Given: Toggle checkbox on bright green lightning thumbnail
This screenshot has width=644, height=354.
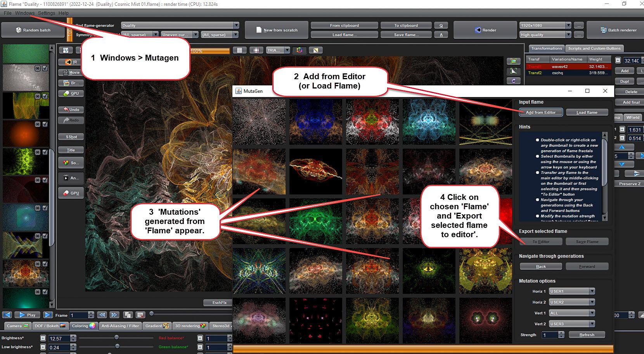Looking at the screenshot, I should [x=45, y=152].
